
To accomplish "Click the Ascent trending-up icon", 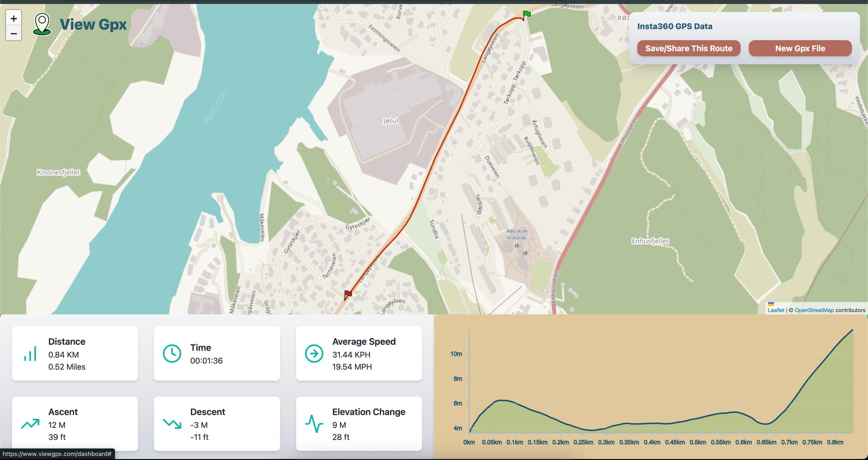I will [30, 424].
